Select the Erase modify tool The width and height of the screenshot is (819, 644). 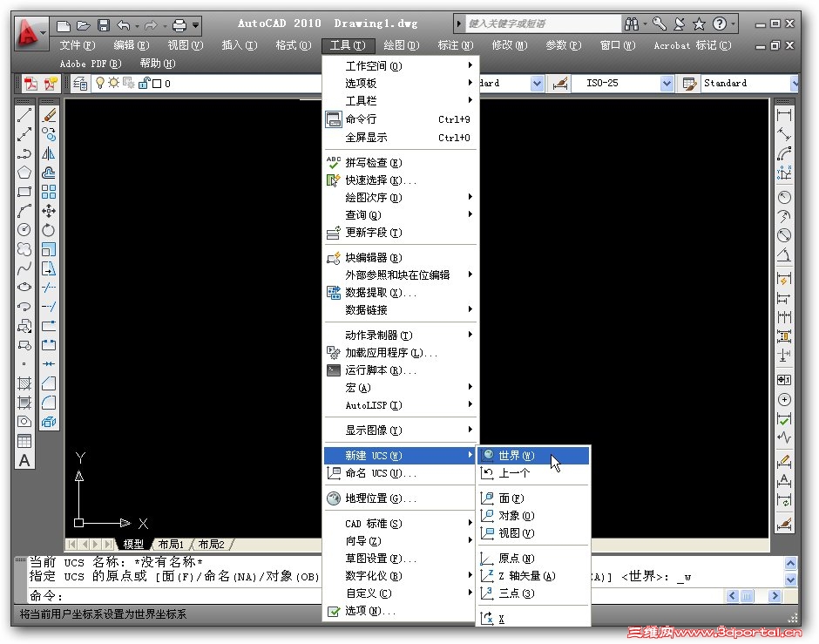(x=49, y=115)
